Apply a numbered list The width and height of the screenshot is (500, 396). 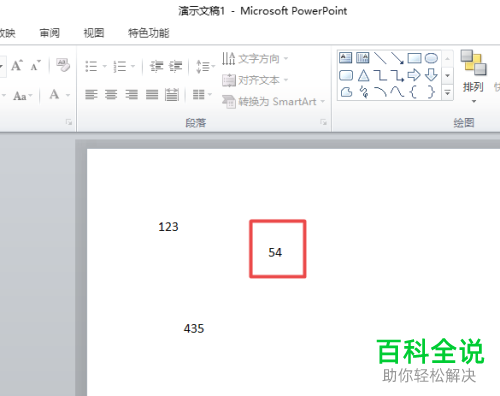(x=120, y=66)
